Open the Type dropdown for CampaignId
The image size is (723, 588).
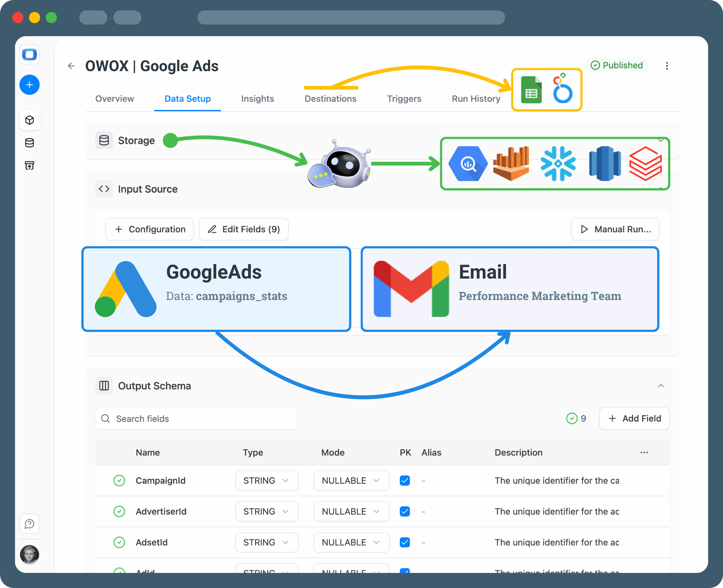pos(267,480)
